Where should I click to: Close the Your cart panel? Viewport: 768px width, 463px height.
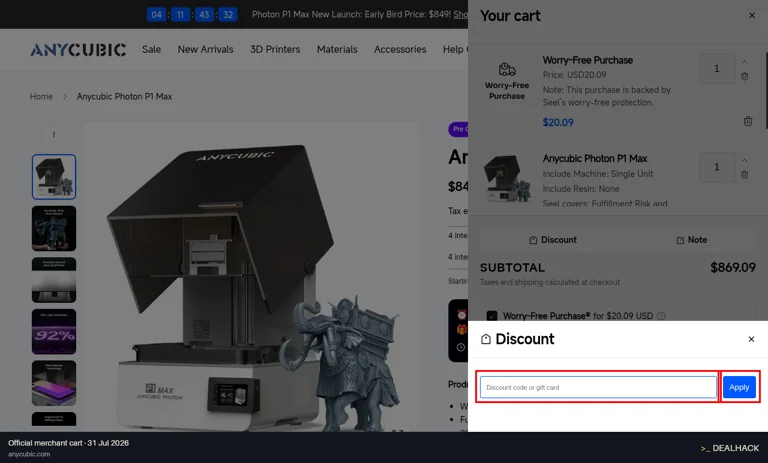click(x=752, y=16)
